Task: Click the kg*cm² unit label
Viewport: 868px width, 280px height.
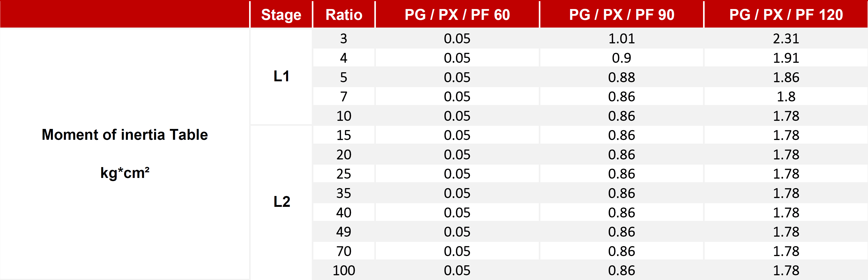Action: pyautogui.click(x=125, y=173)
